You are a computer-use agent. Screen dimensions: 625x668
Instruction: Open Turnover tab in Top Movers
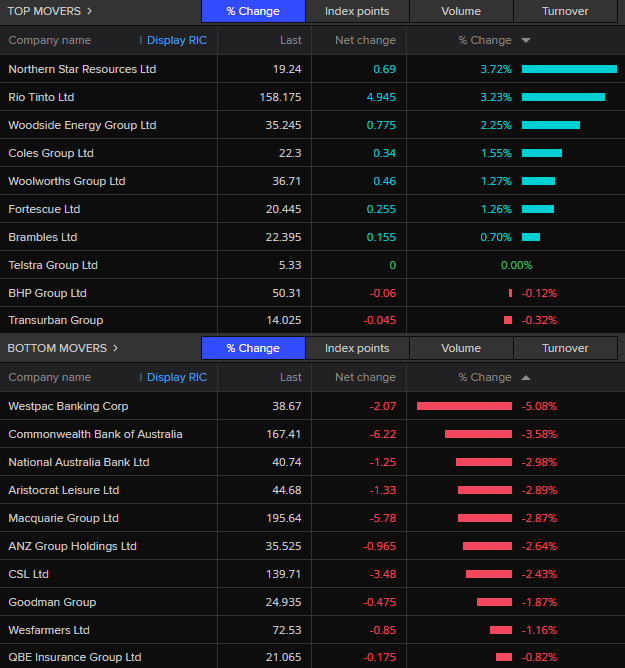click(x=565, y=11)
